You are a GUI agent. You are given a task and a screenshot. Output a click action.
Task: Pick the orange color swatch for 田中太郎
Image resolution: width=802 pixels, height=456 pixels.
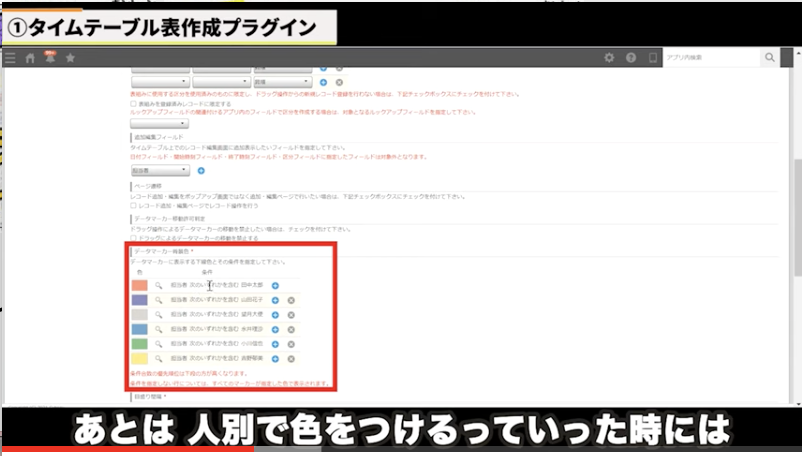[140, 286]
